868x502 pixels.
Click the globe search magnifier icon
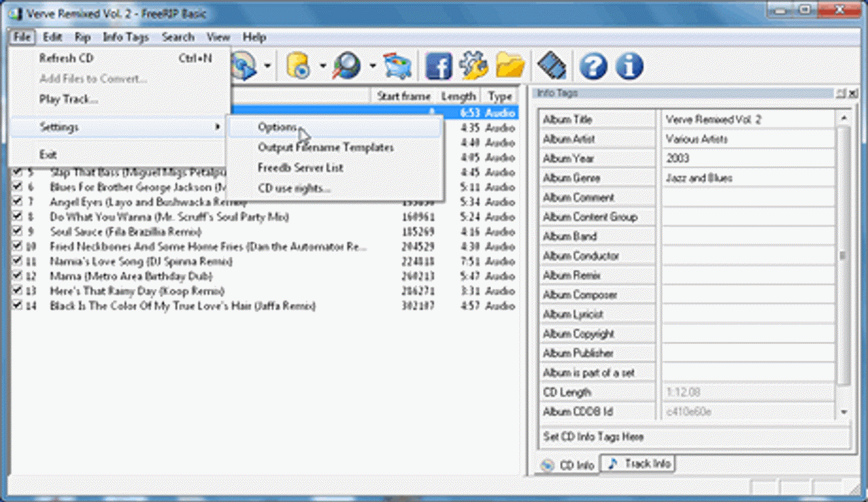coord(347,66)
